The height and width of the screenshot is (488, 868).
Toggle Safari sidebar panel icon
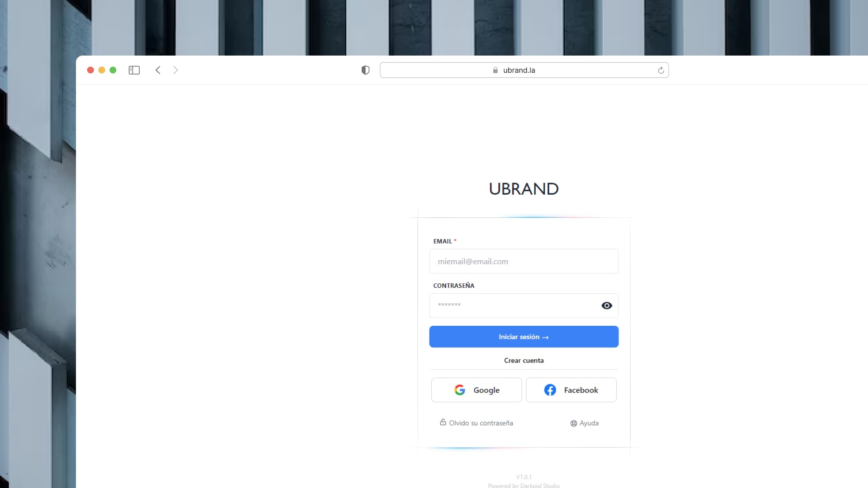pyautogui.click(x=134, y=70)
